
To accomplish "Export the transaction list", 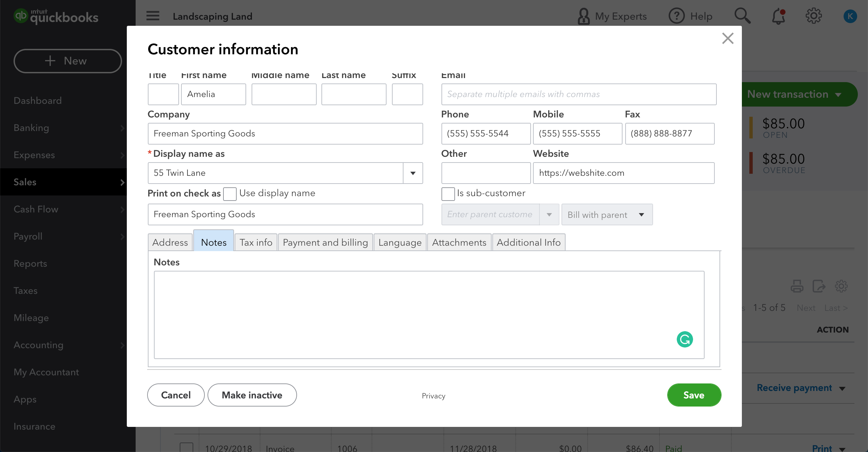I will pyautogui.click(x=819, y=286).
